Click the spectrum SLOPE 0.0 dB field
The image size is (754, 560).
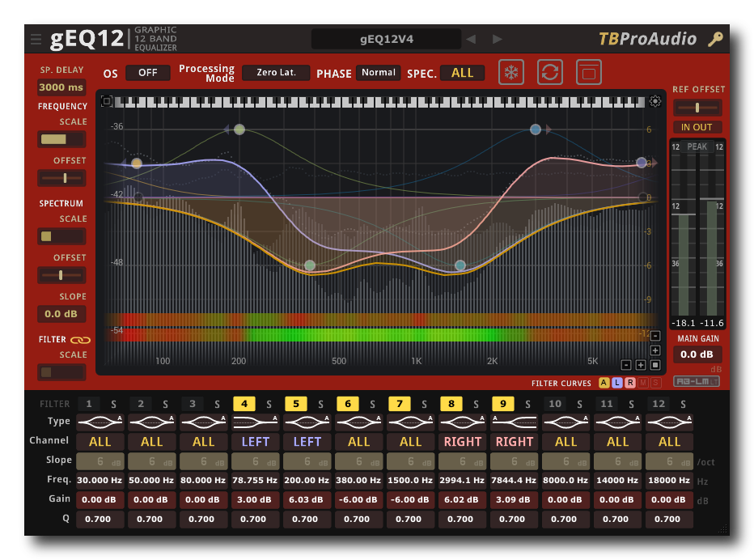click(61, 314)
